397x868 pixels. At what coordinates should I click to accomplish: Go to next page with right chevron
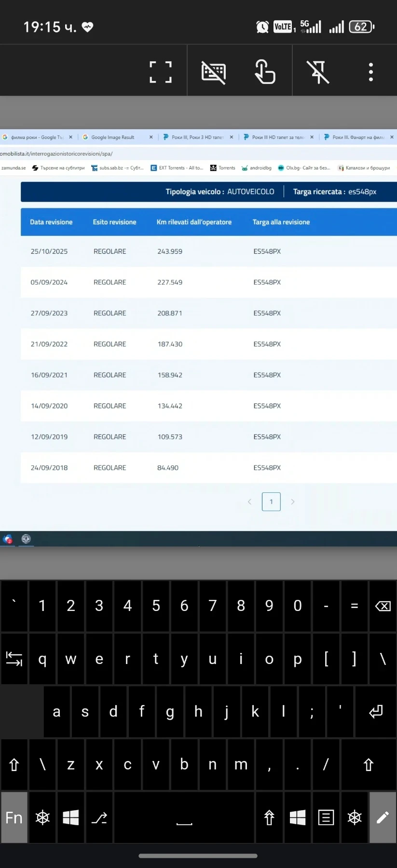tap(293, 502)
